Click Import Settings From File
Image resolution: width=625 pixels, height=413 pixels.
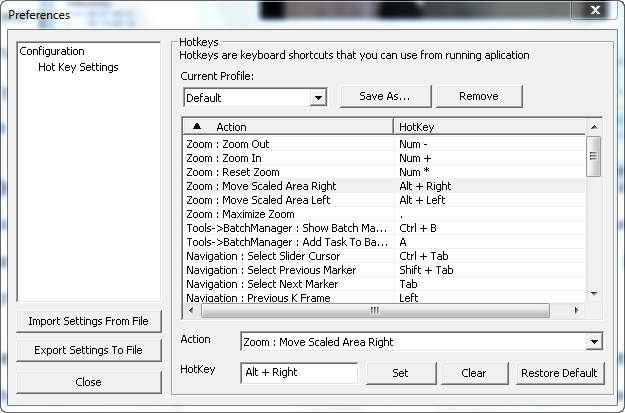[x=88, y=321]
